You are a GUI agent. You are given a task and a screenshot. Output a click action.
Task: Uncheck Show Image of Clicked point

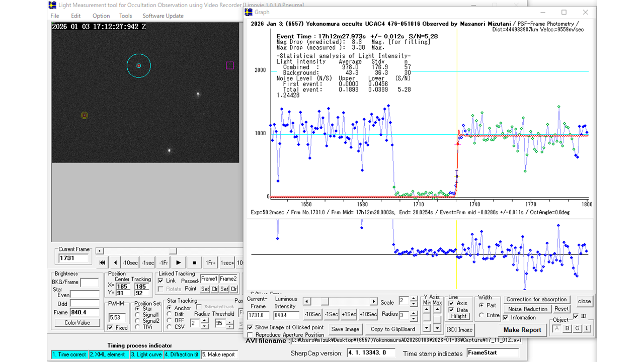click(251, 327)
